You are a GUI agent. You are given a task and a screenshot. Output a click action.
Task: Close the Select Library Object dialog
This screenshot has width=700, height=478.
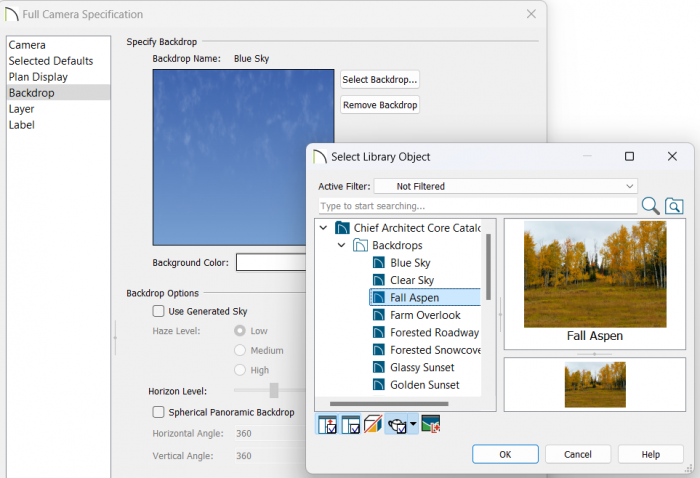[x=672, y=156]
